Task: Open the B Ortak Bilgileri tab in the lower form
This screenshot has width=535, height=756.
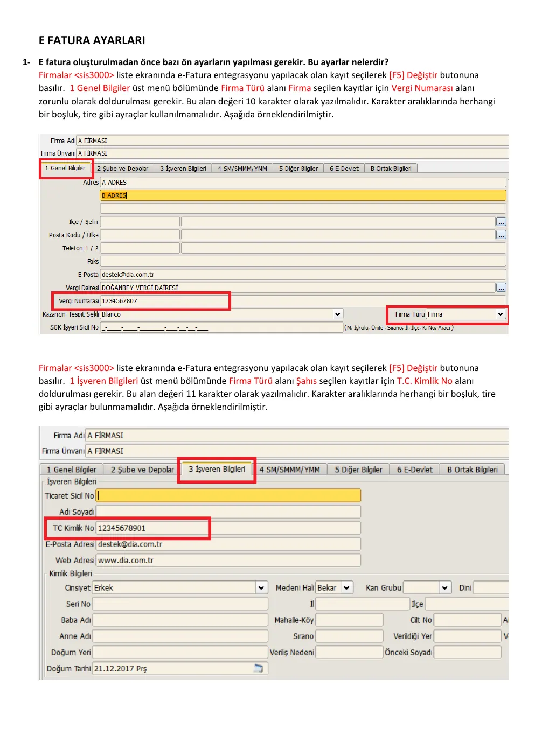Action: (473, 470)
